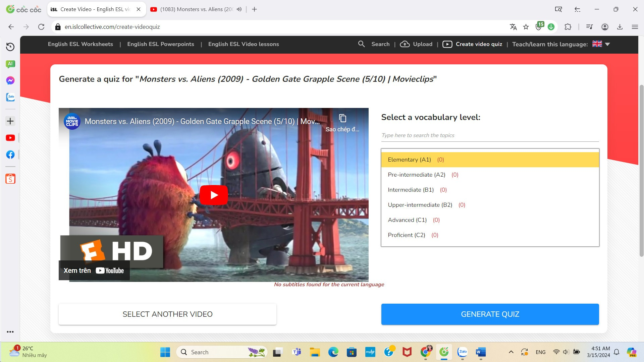Image resolution: width=644 pixels, height=362 pixels.
Task: Select Advanced (C1) vocabulary level
Action: click(x=490, y=220)
